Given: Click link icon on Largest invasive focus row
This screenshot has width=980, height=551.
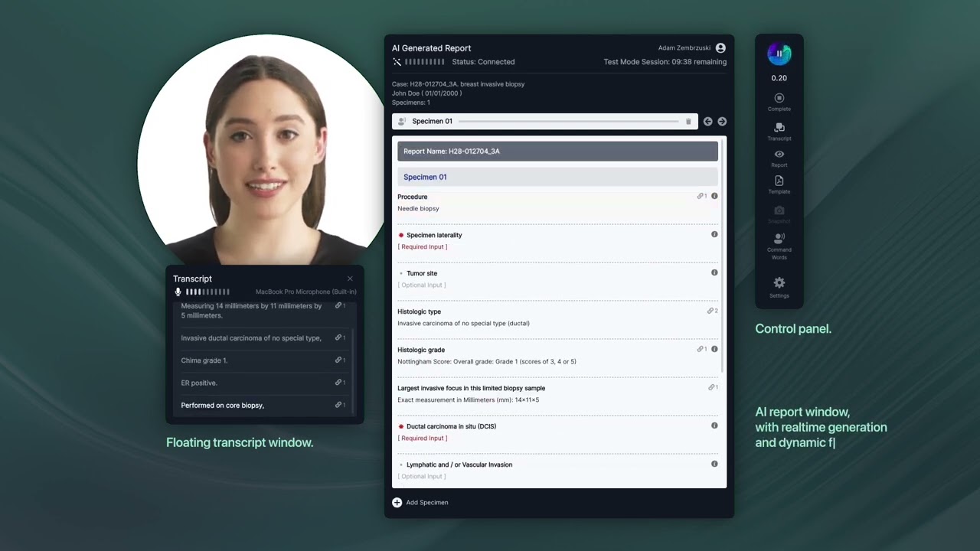Looking at the screenshot, I should click(x=712, y=388).
